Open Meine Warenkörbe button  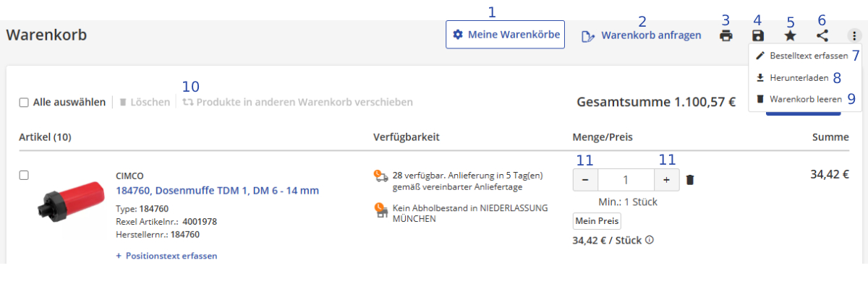505,35
